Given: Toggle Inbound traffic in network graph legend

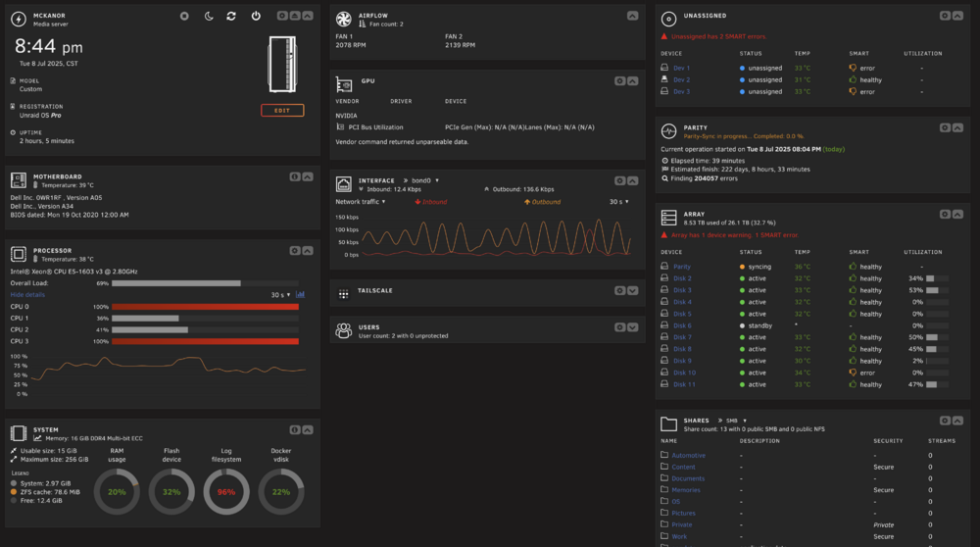Looking at the screenshot, I should 430,202.
